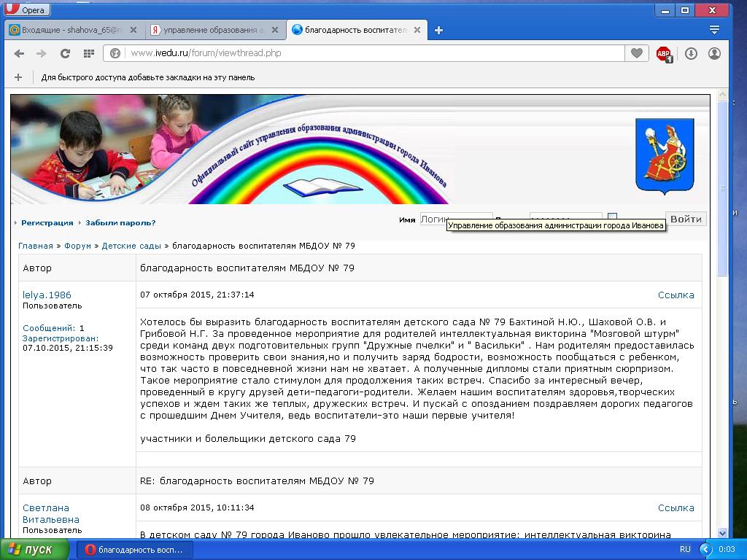Go to Детские сады breadcrumb link
The width and height of the screenshot is (747, 560).
[x=131, y=246]
